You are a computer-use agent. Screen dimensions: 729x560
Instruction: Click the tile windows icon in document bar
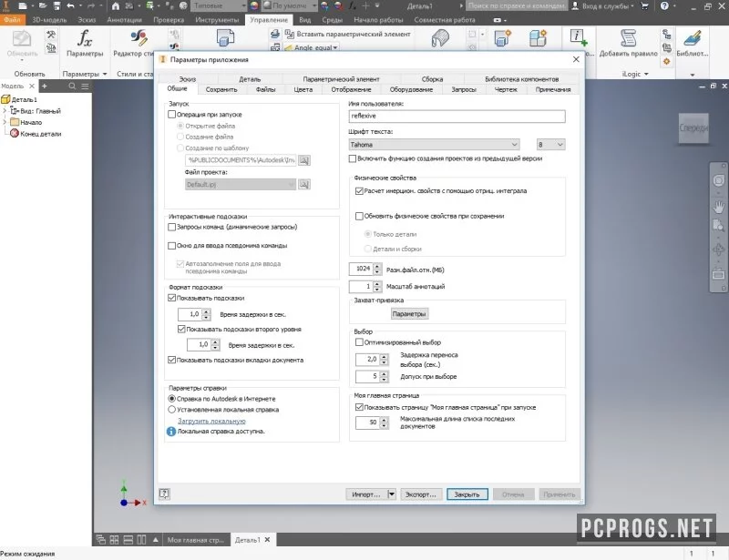tap(115, 540)
